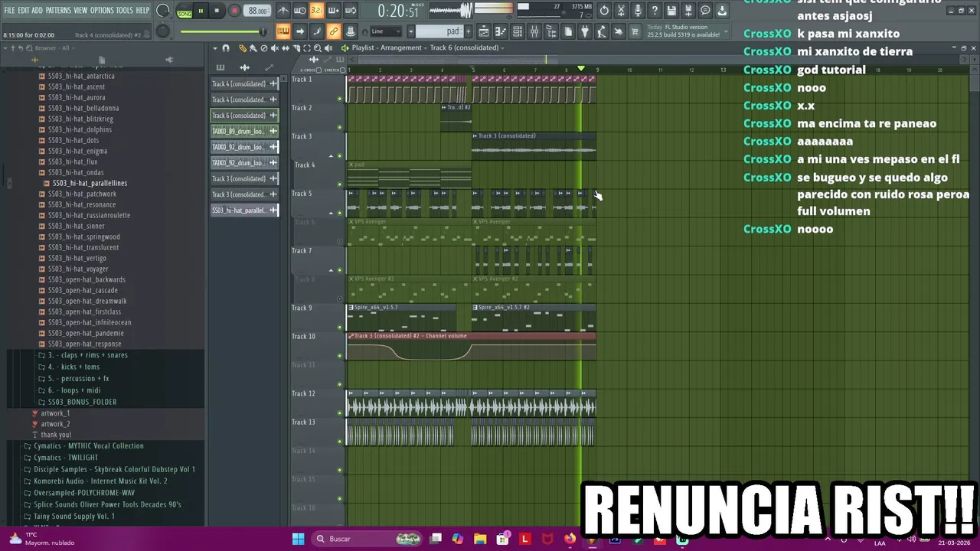The image size is (980, 551).
Task: Click the microphone one-click audio recording icon
Action: (x=638, y=11)
